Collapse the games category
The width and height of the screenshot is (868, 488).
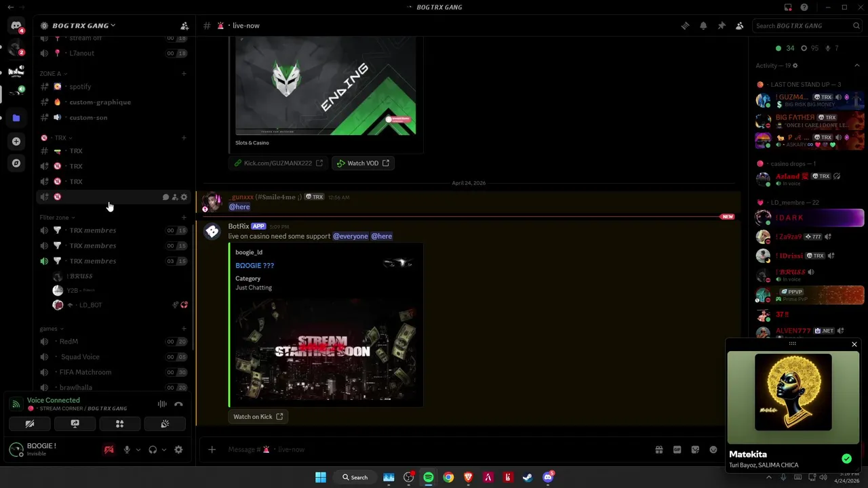(x=52, y=329)
